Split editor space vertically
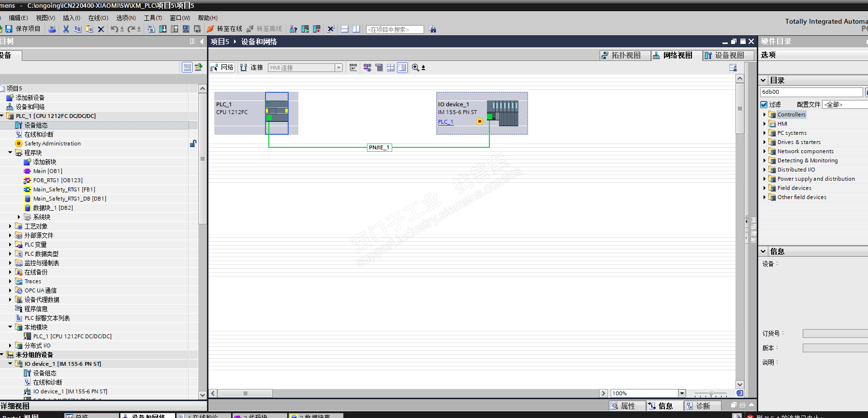Screen dimensions: 868x418 356,29
